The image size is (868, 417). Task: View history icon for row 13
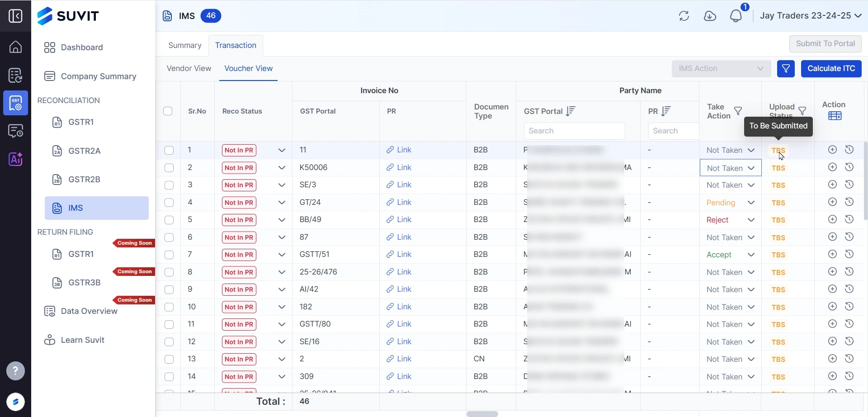tap(849, 359)
